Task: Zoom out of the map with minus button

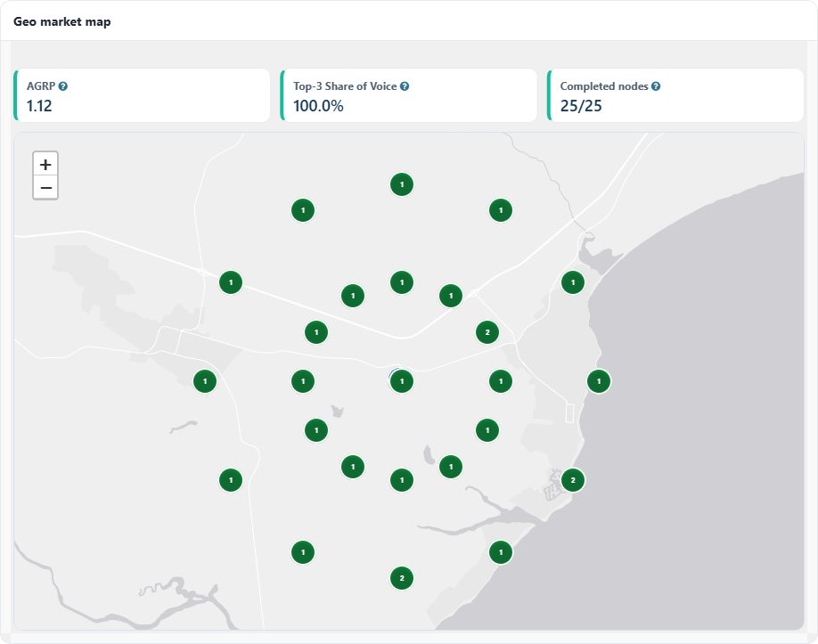Action: click(x=45, y=187)
